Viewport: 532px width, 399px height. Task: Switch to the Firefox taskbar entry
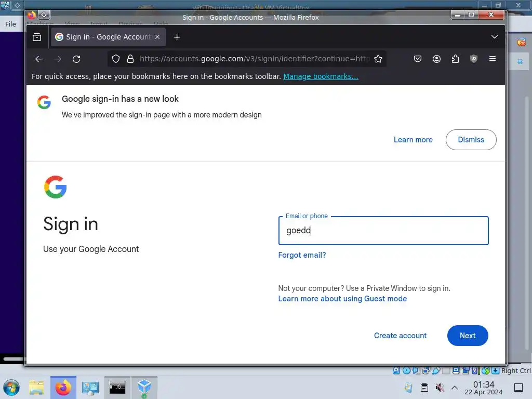63,388
